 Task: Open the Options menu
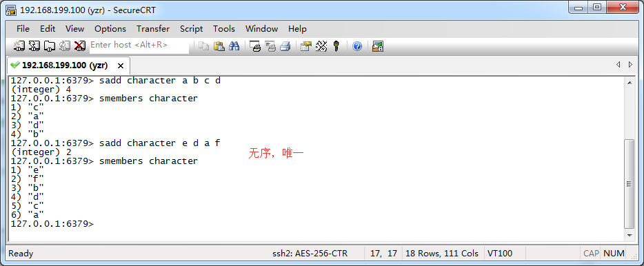tap(110, 29)
